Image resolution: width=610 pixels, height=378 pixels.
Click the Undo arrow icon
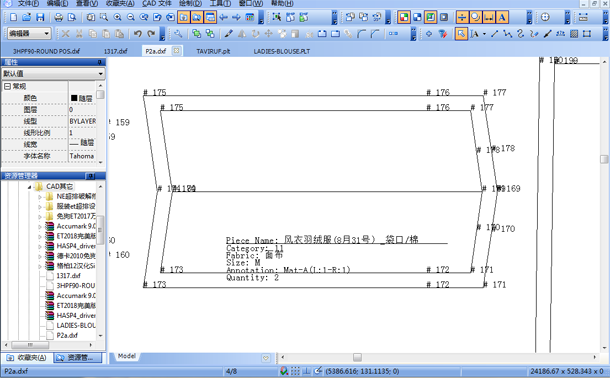137,34
